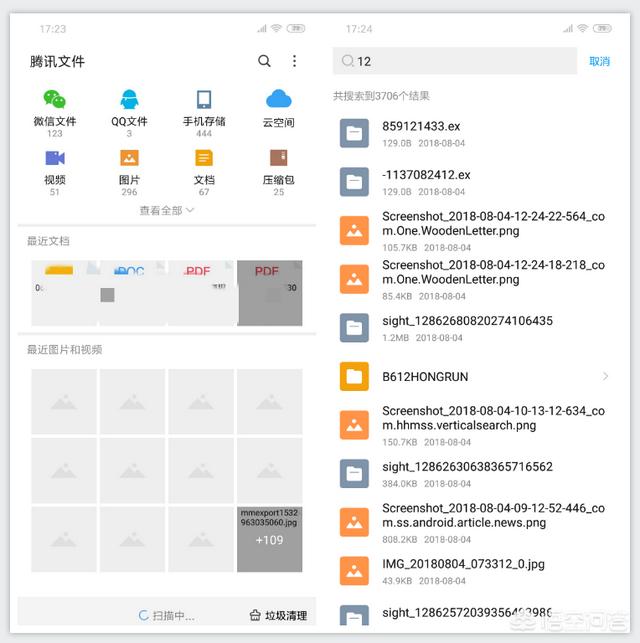Cancel the search with 取消
Viewport: 640px width, 643px height.
click(599, 62)
